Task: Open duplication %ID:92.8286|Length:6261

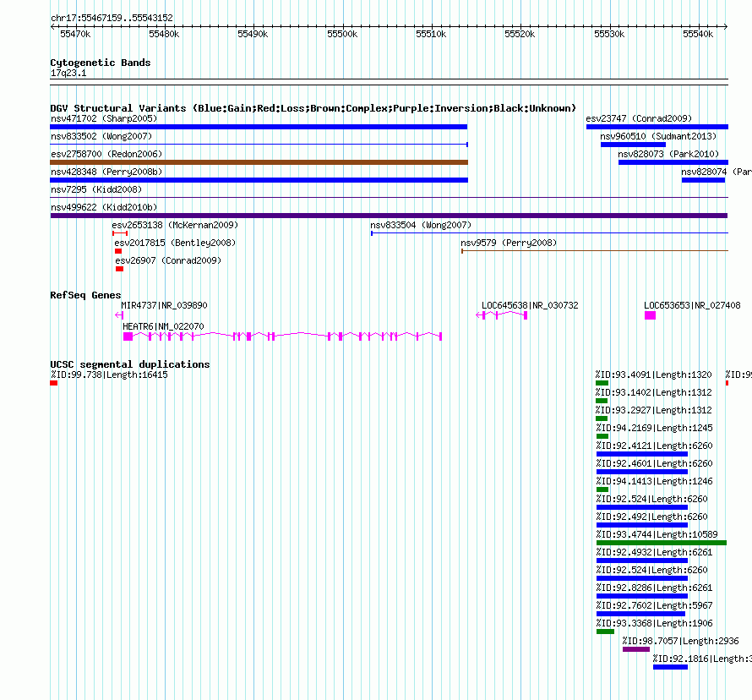Action: click(642, 596)
